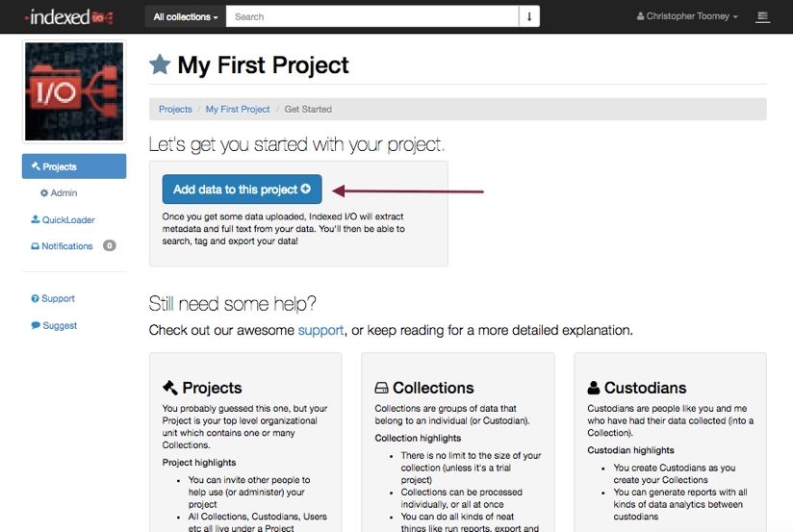Viewport: 793px width, 532px height.
Task: Open Support in the sidebar
Action: (x=53, y=298)
